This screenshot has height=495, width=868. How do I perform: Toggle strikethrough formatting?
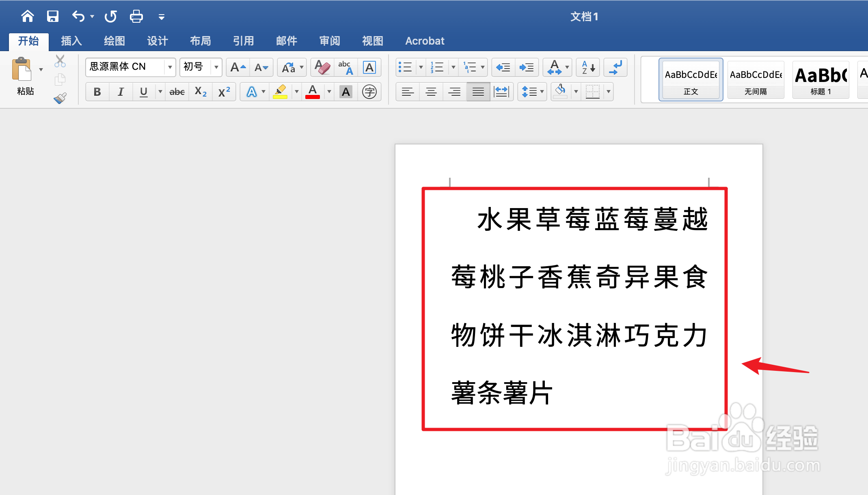point(177,92)
